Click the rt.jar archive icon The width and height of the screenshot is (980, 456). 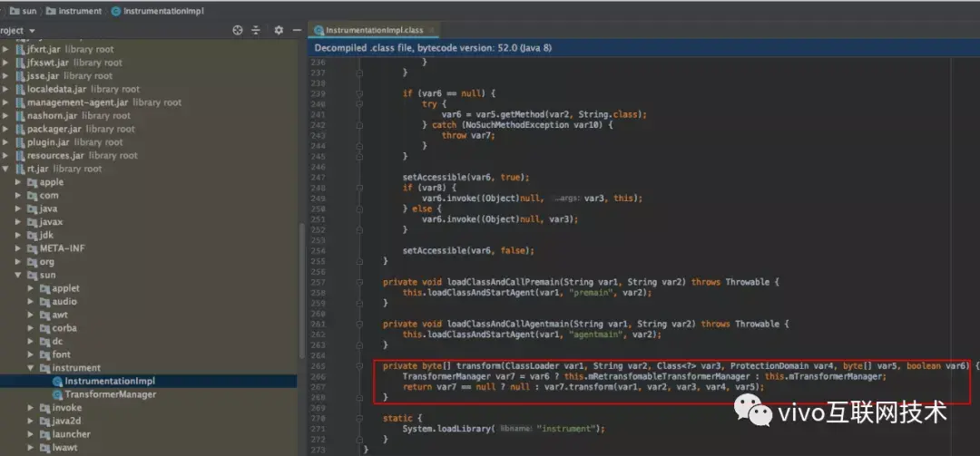[x=19, y=169]
